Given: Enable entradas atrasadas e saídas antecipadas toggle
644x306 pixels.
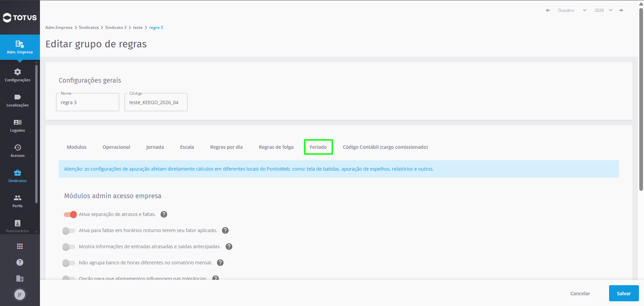Looking at the screenshot, I should 69,247.
